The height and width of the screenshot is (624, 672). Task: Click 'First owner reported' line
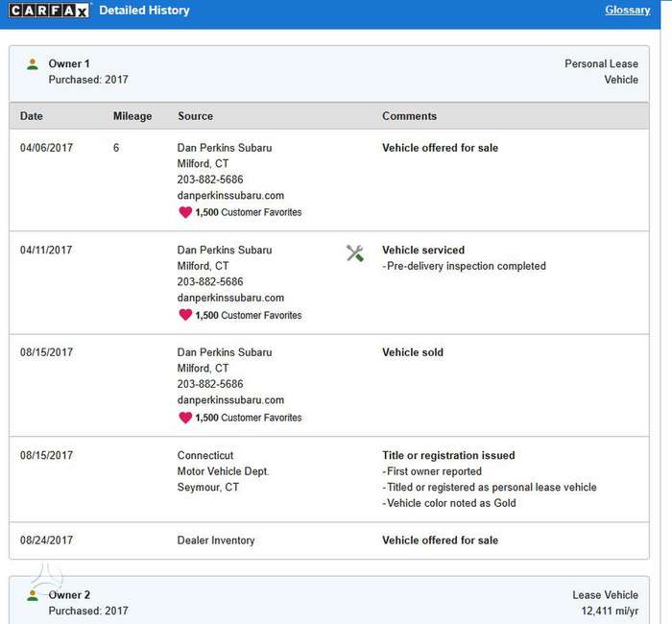432,471
